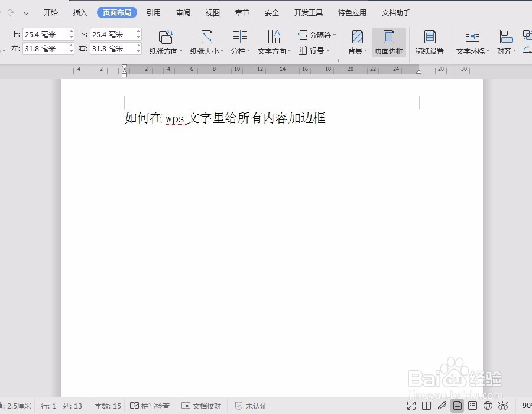Screen dimensions: 532x414
Task: Click the document text 如何在 wps 文字里
Action: (174, 118)
